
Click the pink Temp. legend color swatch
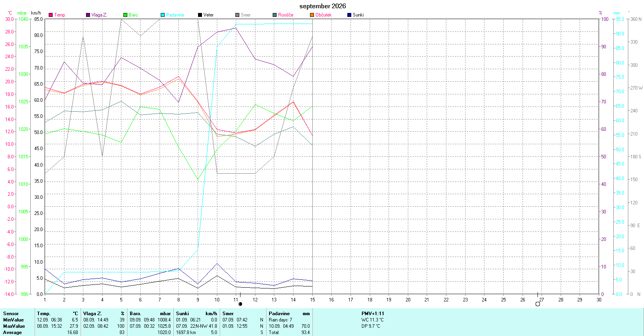coord(51,15)
